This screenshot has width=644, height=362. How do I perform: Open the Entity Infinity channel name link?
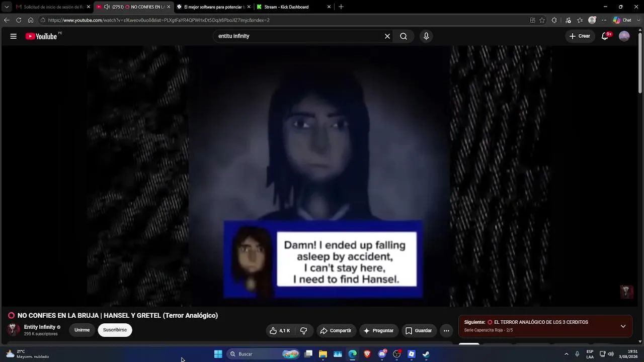point(40,327)
